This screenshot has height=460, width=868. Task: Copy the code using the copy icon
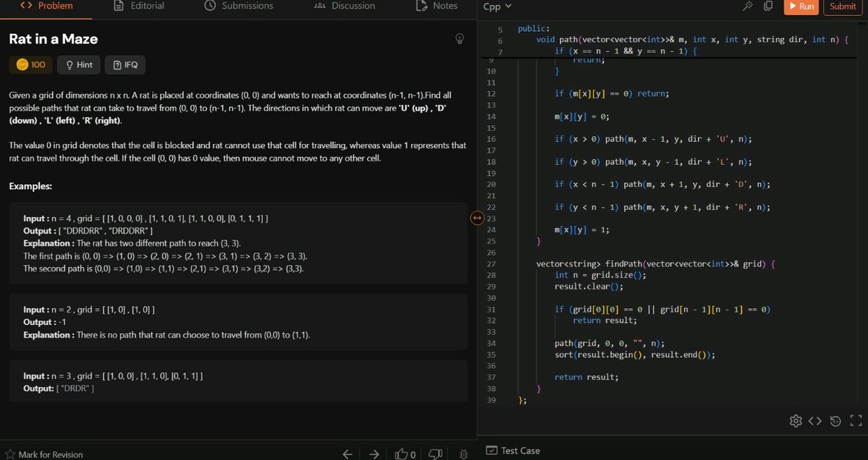pyautogui.click(x=769, y=5)
